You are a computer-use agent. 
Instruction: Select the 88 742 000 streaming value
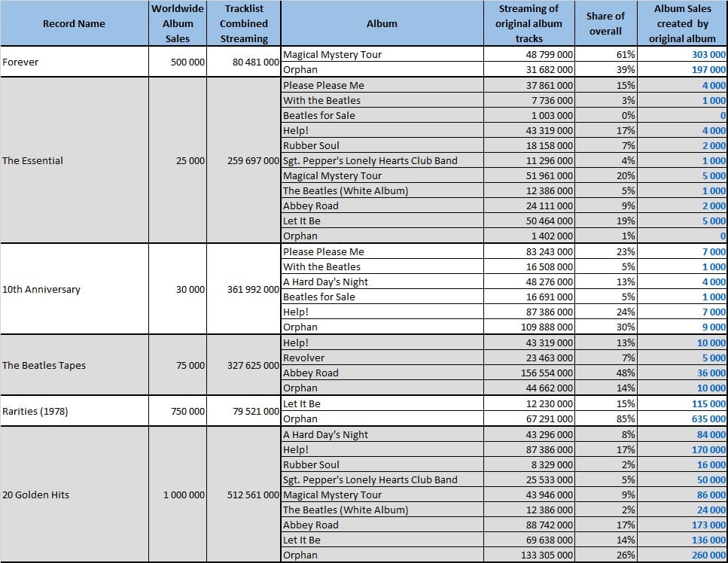528,525
